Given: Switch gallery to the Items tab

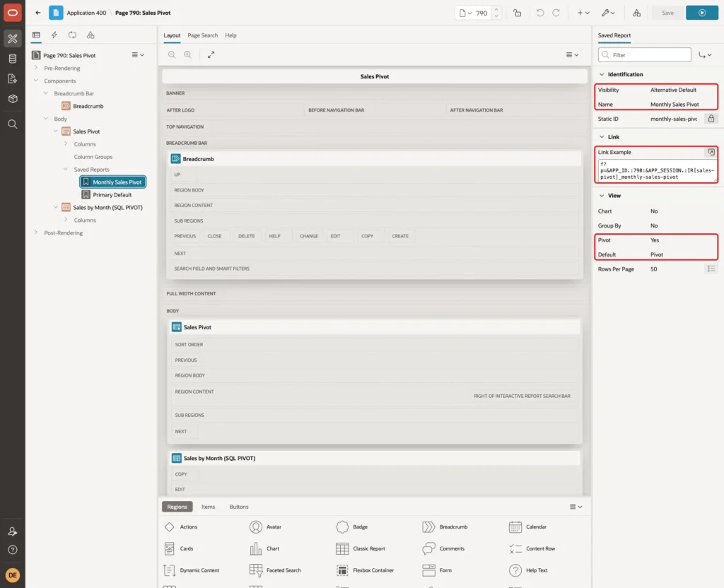Looking at the screenshot, I should [208, 507].
